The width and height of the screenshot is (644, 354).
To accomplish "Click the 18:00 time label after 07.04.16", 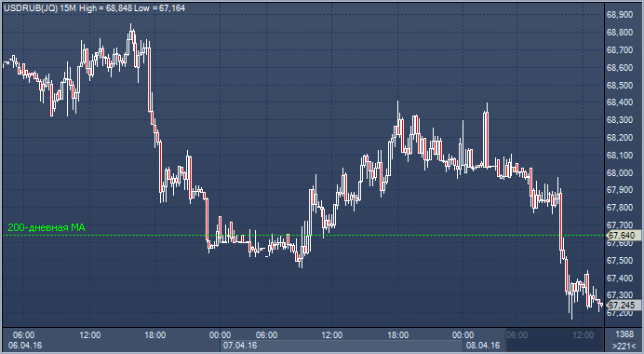I will pyautogui.click(x=398, y=335).
